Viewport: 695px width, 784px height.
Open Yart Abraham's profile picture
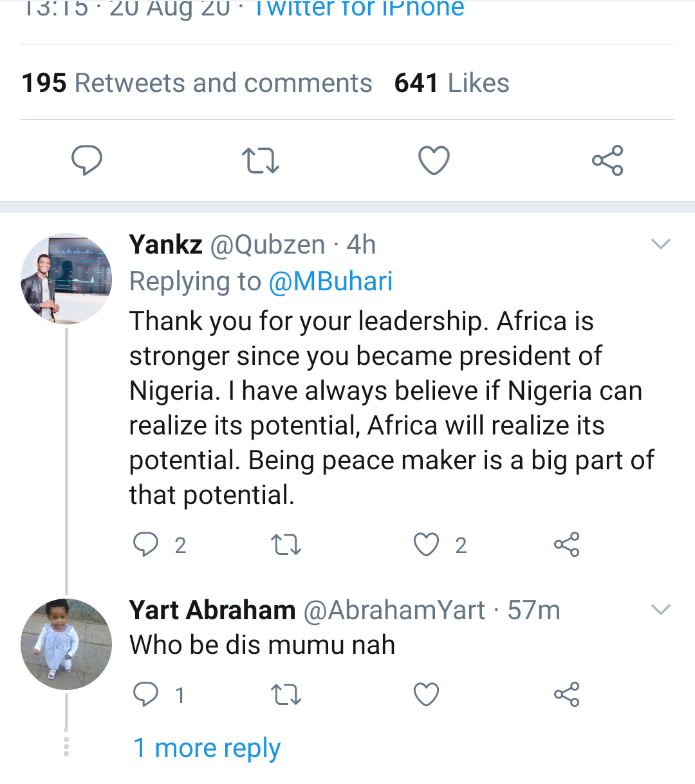click(x=66, y=644)
